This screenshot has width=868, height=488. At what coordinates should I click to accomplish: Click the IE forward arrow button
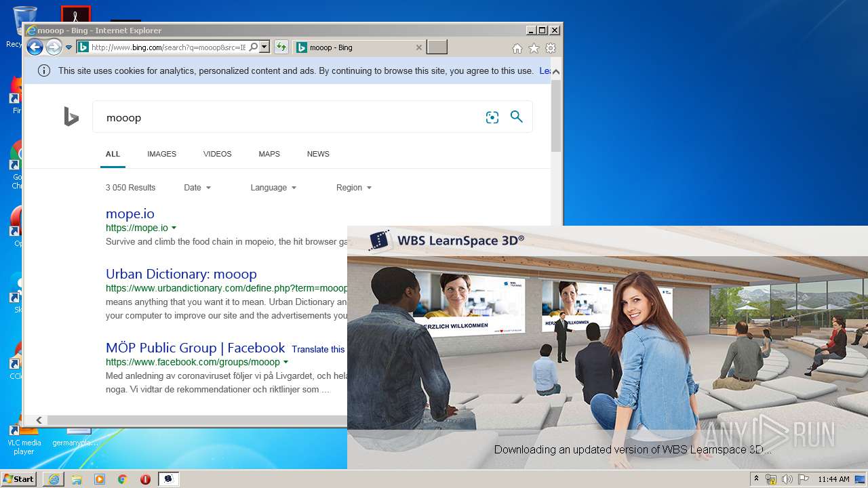click(x=54, y=47)
